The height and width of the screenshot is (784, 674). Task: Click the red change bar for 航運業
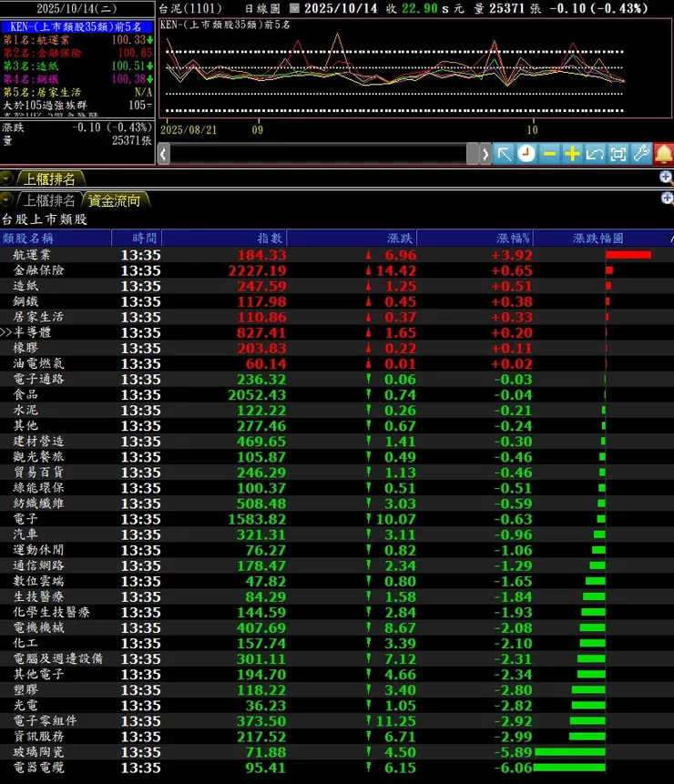(x=628, y=255)
